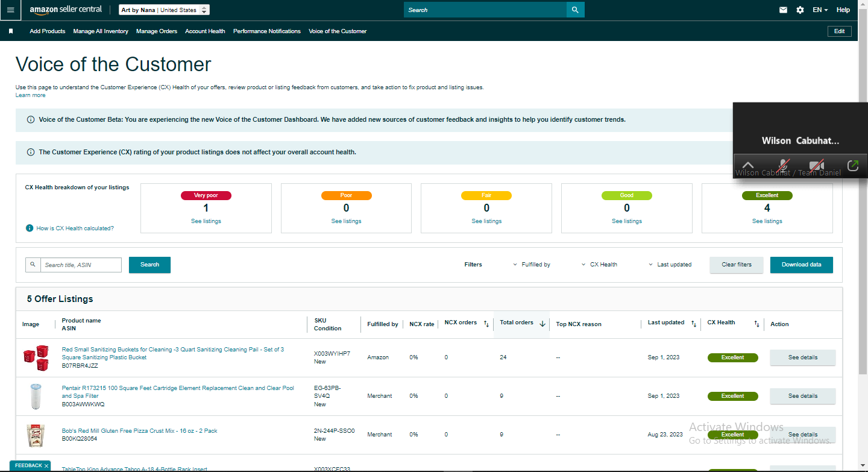The height and width of the screenshot is (472, 868).
Task: See listings under Fair
Action: 486,221
